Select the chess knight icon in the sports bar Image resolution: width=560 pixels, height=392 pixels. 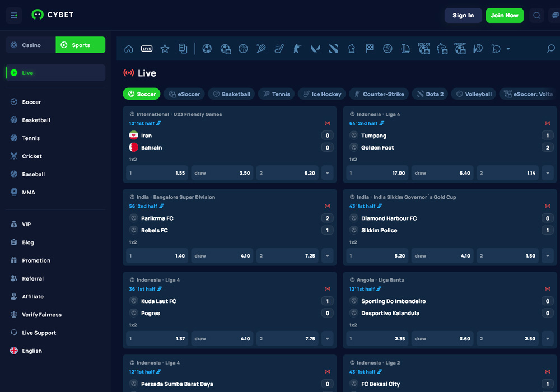pos(351,49)
